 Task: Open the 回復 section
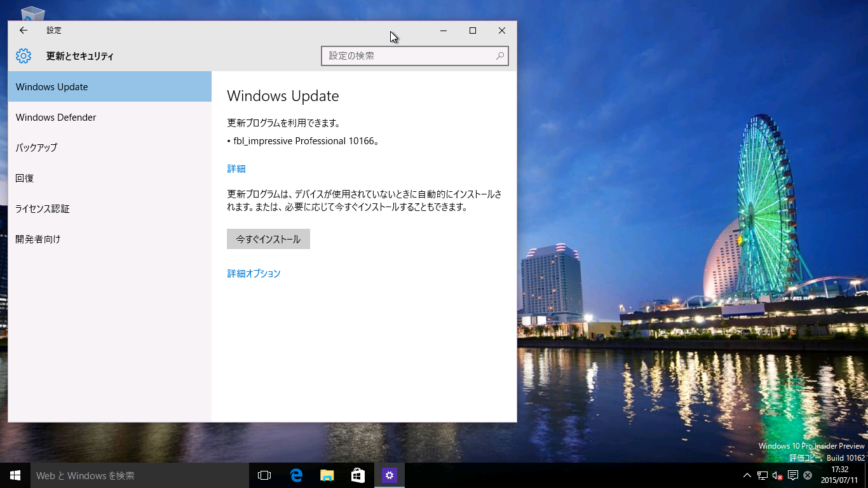coord(110,178)
